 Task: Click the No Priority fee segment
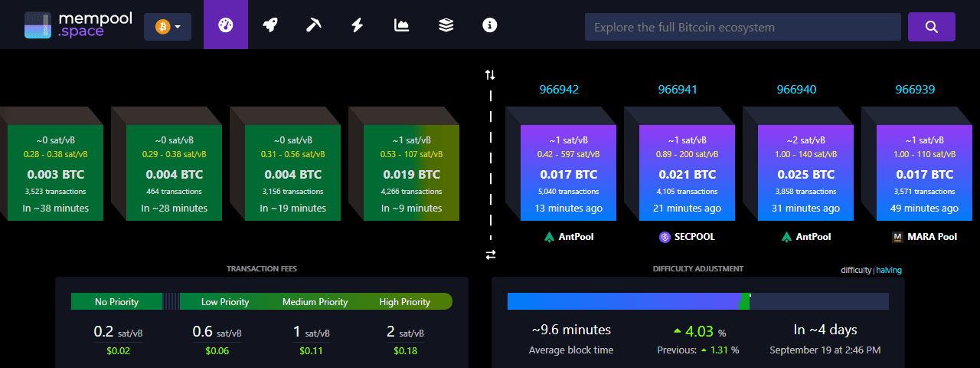116,301
